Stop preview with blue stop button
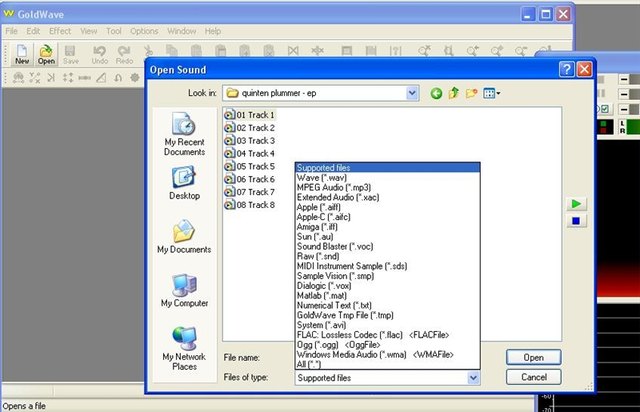Image resolution: width=640 pixels, height=412 pixels. tap(576, 221)
